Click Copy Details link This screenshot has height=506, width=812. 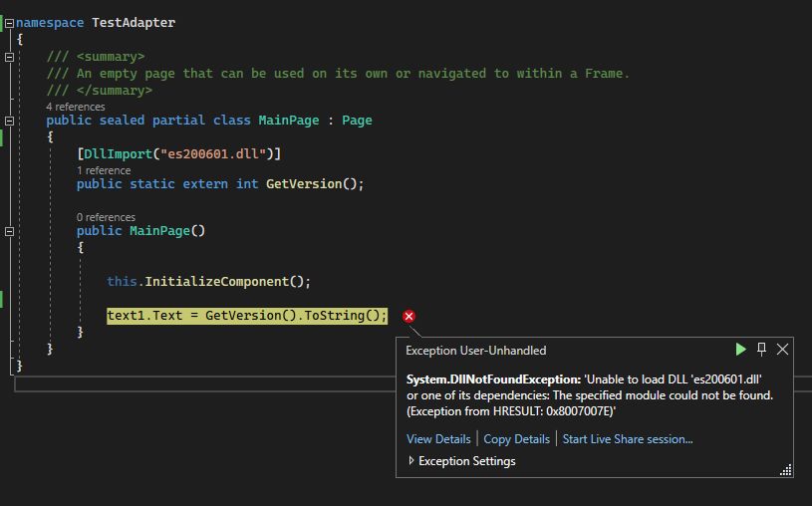pyautogui.click(x=516, y=438)
